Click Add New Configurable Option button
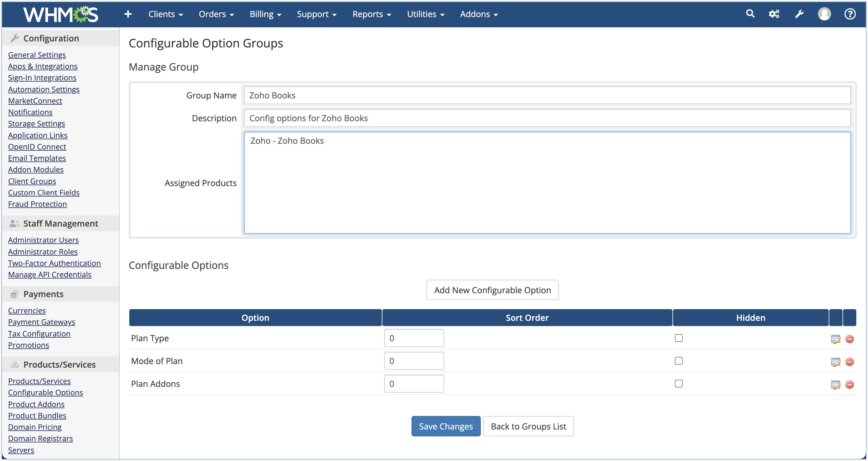 (492, 290)
